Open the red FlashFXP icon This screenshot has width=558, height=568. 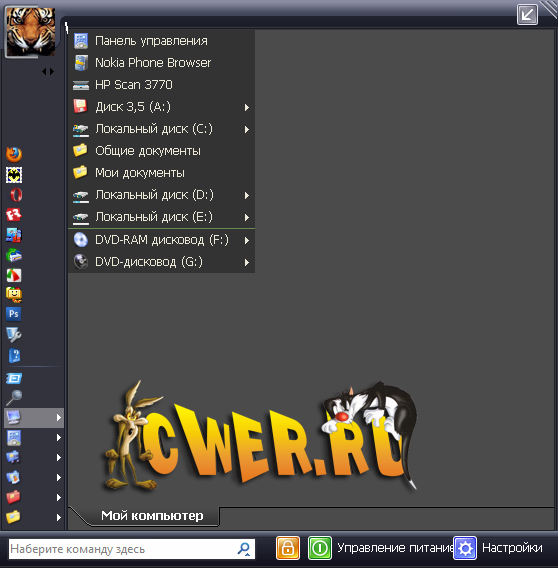point(14,215)
